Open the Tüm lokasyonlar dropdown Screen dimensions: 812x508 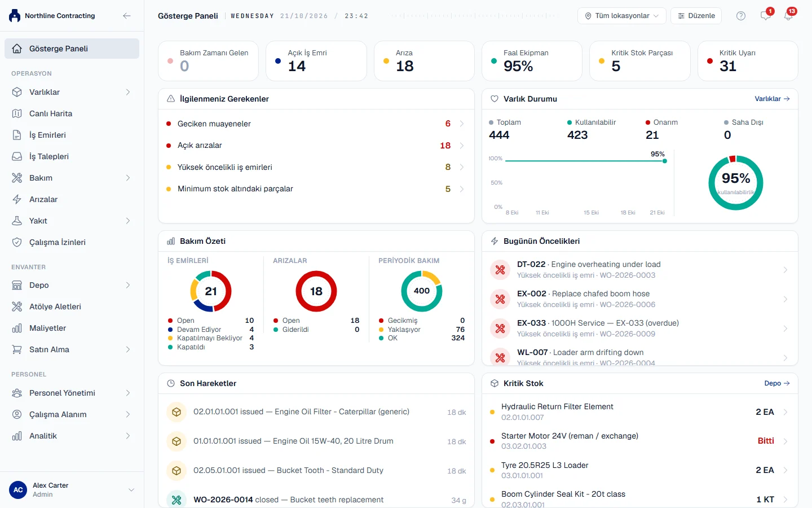point(622,16)
